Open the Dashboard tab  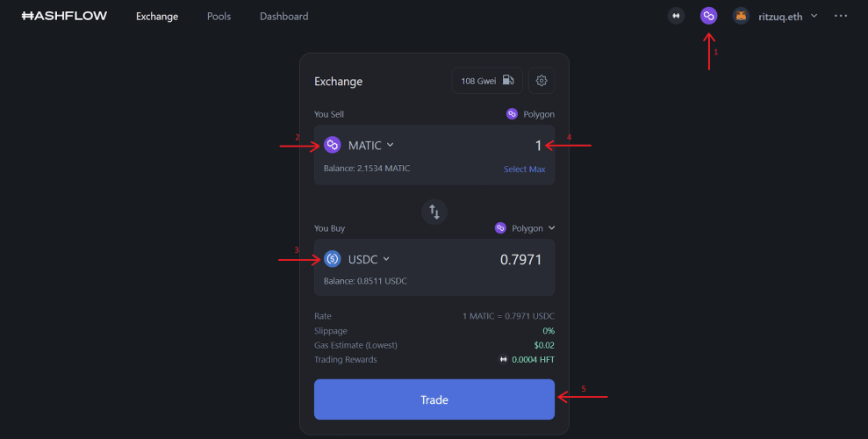[284, 16]
